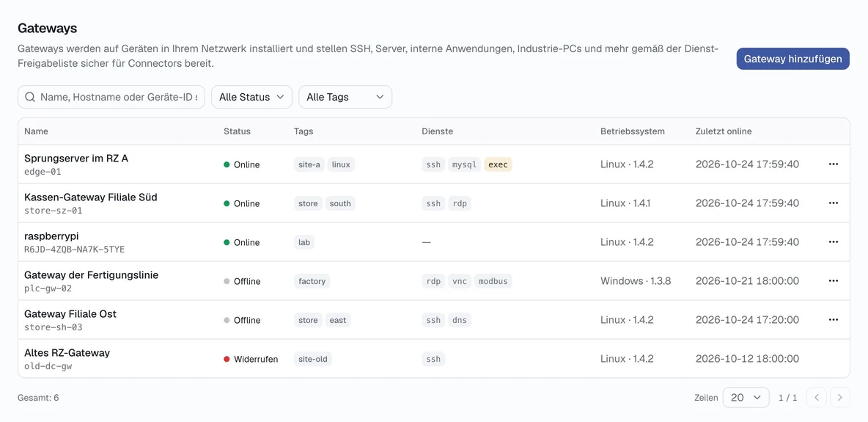This screenshot has width=868, height=422.
Task: Click the Offline status of Gateway der Fertigungslinie
Action: pos(242,281)
